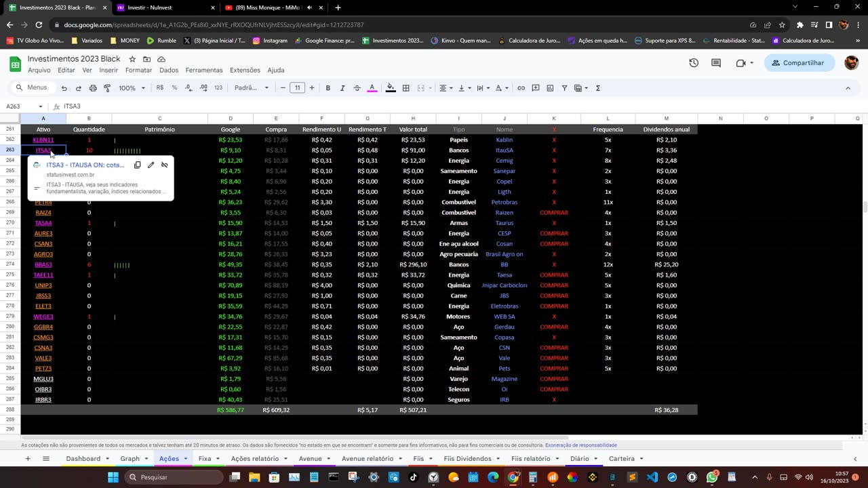Open the Arquivo menu
The image size is (868, 488).
tap(39, 70)
